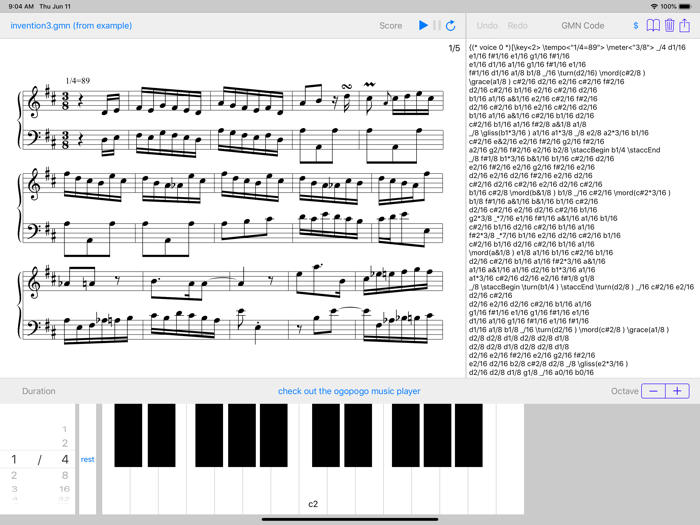Click the last visible code line d2/16 d2/8 d1/8
Image resolution: width=700 pixels, height=525 pixels.
531,372
